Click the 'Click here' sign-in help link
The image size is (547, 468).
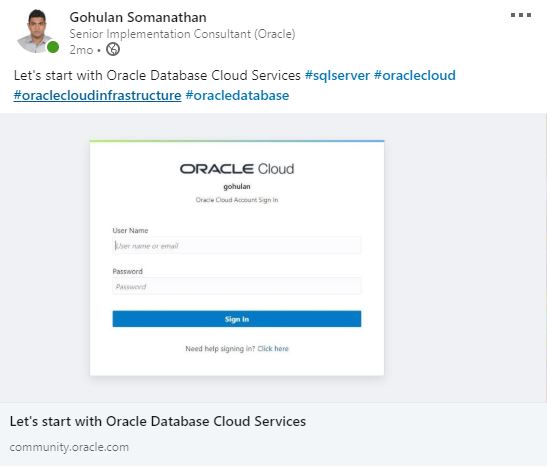pyautogui.click(x=273, y=349)
